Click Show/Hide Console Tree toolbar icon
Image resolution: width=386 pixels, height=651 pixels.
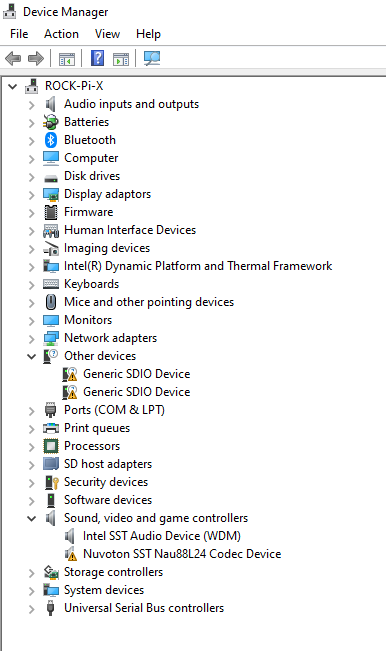[67, 59]
